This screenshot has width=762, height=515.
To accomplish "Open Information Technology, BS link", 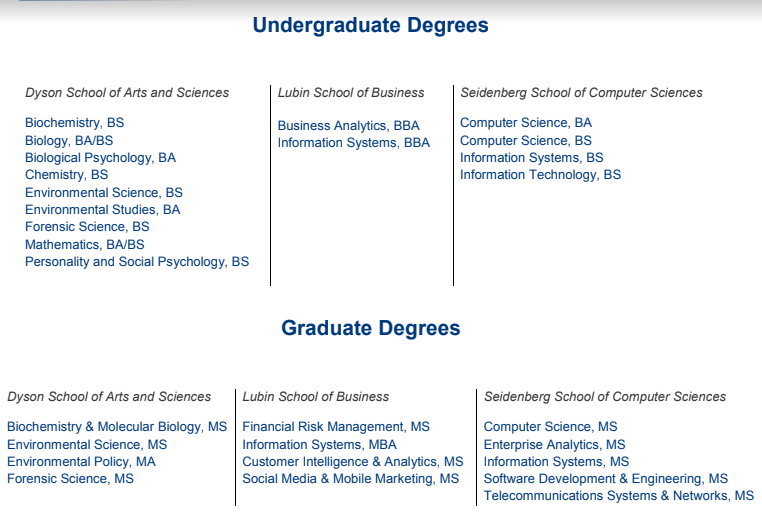I will coord(540,175).
